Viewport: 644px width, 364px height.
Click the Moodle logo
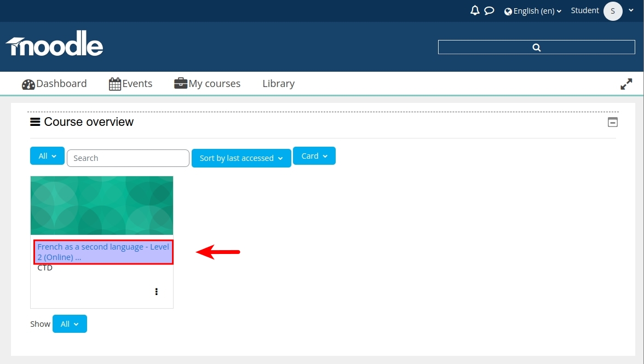(54, 43)
